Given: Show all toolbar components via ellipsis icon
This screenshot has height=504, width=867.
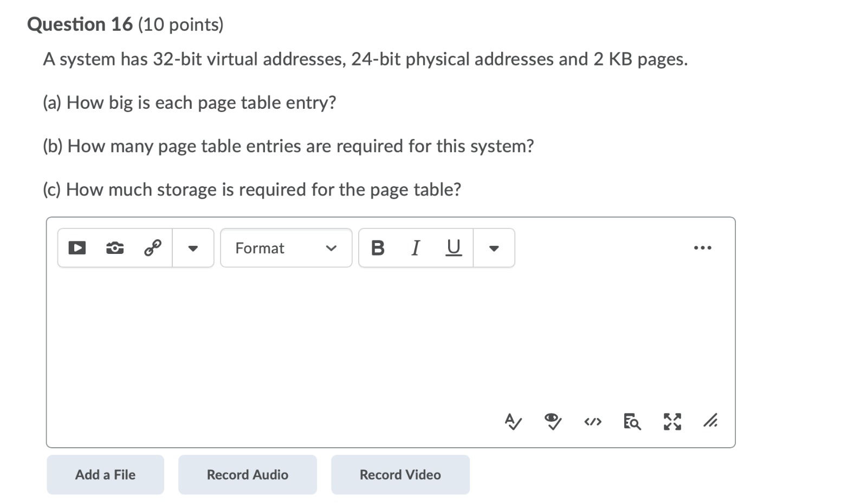Looking at the screenshot, I should click(x=703, y=247).
